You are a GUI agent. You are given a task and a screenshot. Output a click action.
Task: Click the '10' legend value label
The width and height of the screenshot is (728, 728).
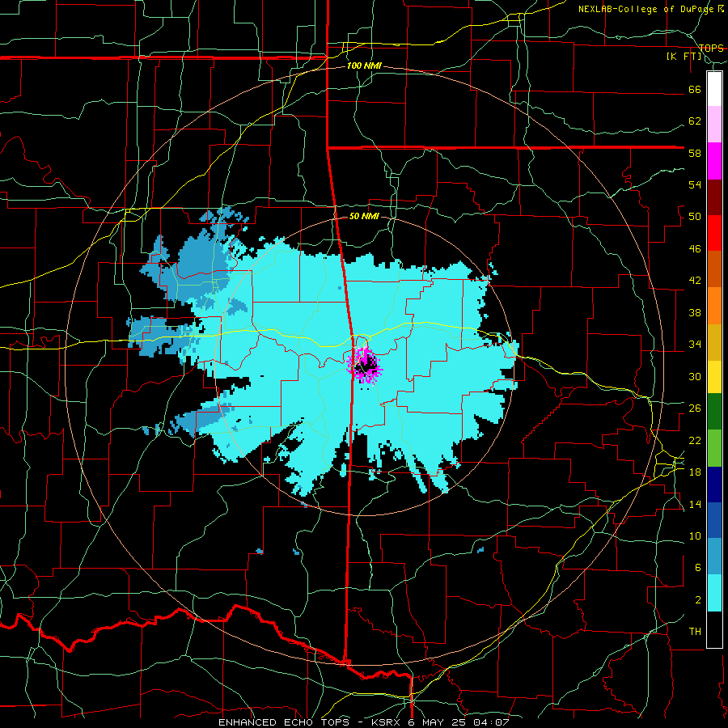[695, 535]
